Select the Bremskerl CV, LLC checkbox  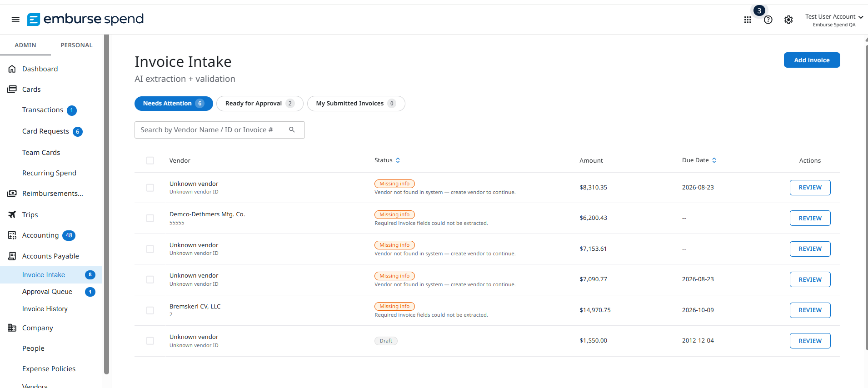pyautogui.click(x=150, y=310)
